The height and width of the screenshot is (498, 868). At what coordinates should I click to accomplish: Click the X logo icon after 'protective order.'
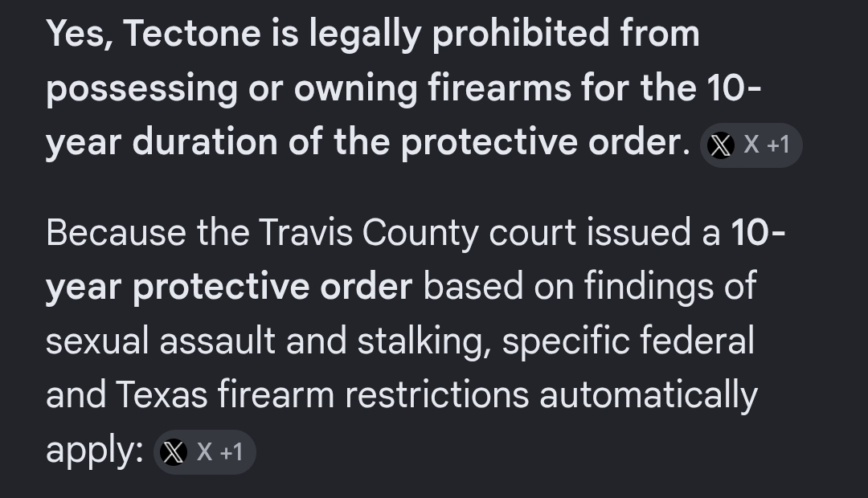click(721, 145)
